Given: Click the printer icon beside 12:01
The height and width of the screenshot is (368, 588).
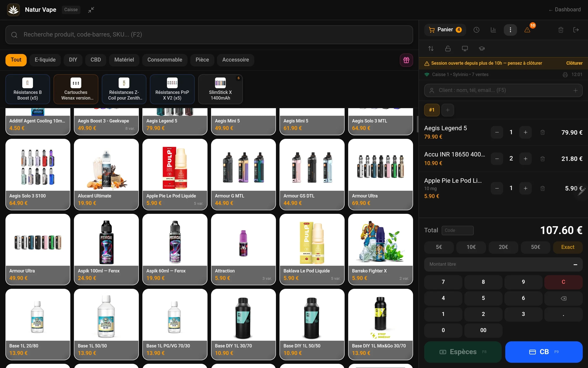Looking at the screenshot, I should [x=565, y=75].
